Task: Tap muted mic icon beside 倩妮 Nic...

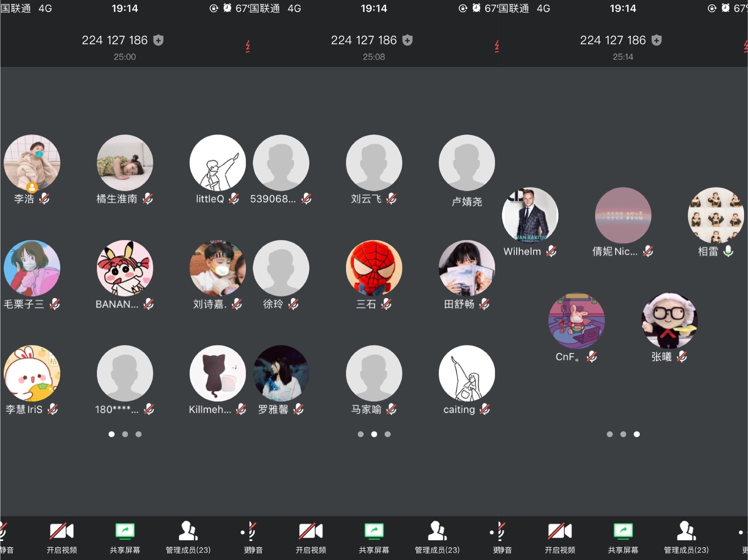Action: (x=648, y=251)
